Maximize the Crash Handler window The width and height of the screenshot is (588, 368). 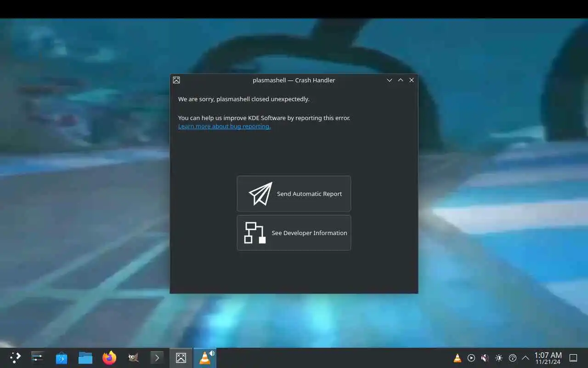point(401,80)
